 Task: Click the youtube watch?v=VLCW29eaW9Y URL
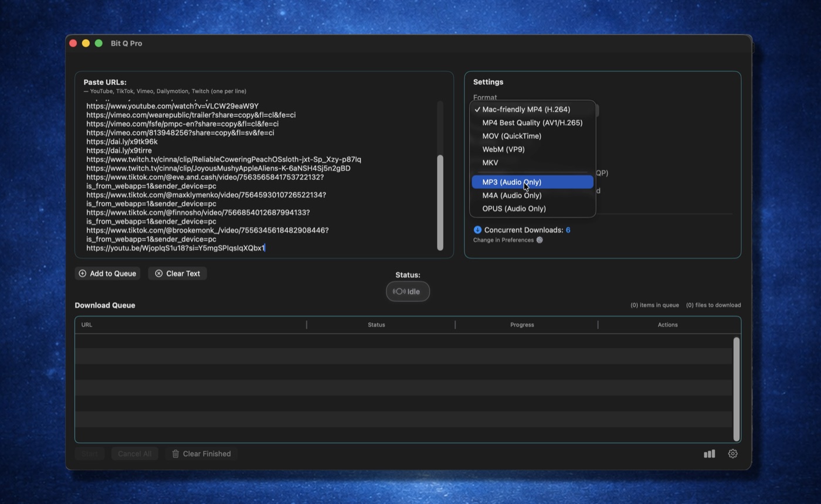coord(172,106)
